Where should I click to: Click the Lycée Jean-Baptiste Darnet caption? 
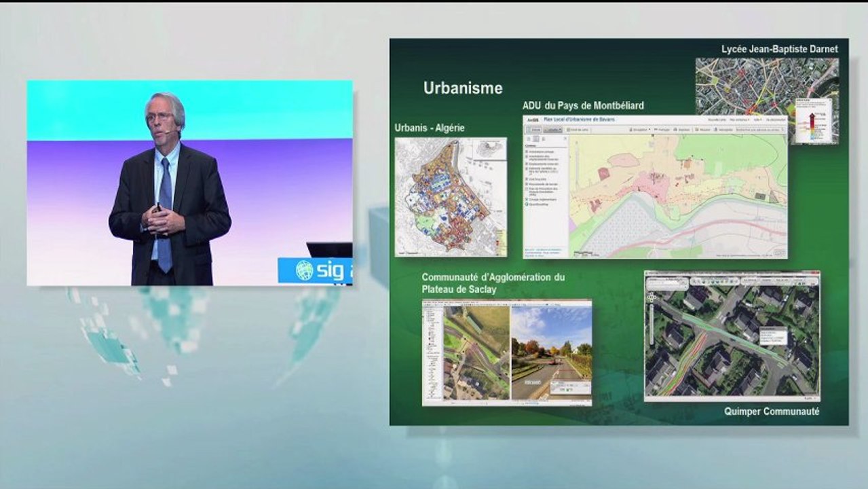coord(779,49)
